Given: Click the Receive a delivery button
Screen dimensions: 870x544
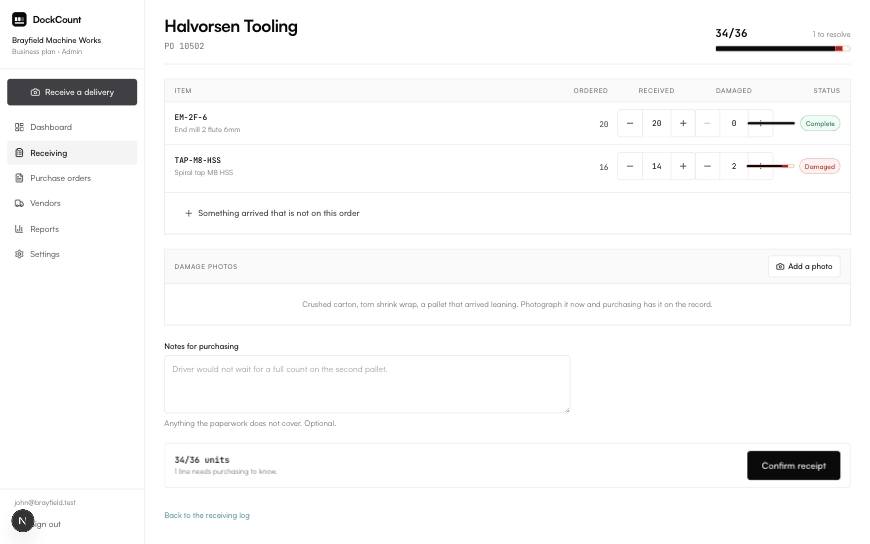Looking at the screenshot, I should tap(72, 92).
